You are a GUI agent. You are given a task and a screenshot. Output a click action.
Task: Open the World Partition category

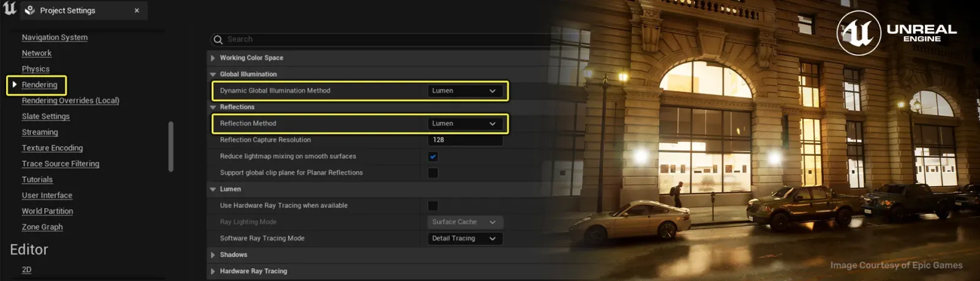click(47, 211)
